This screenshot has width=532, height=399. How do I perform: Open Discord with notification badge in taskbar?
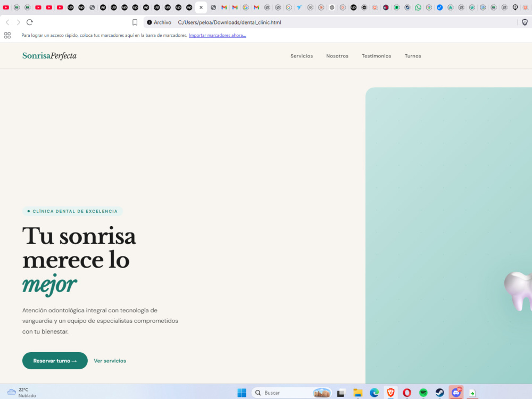pos(456,392)
